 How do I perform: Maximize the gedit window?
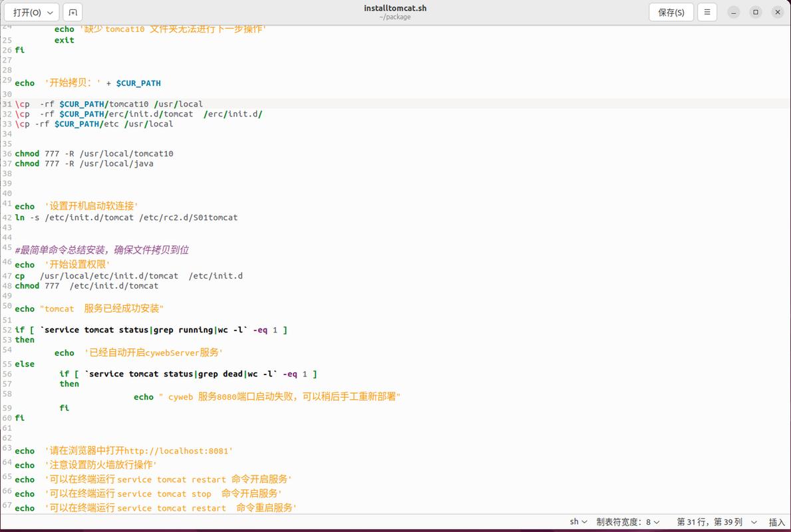[756, 12]
